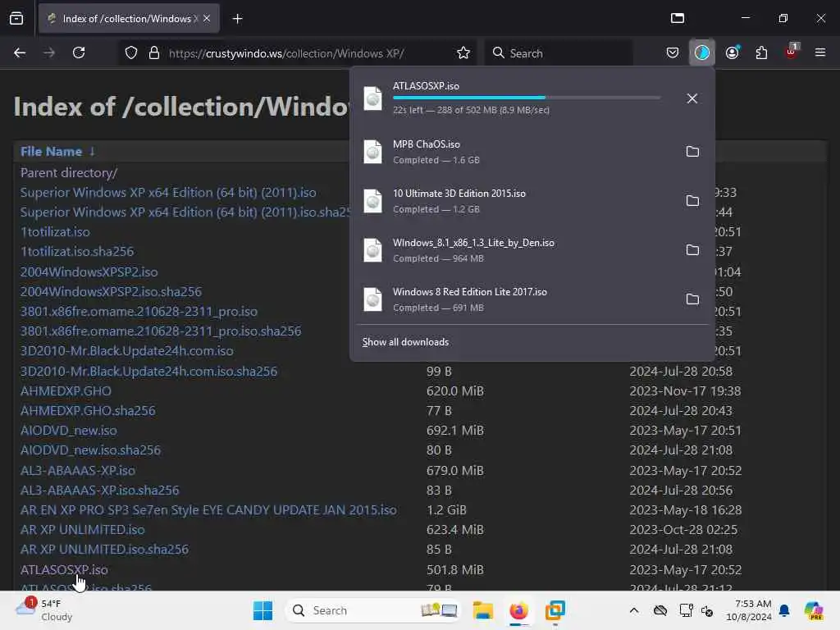Open uBlock Origin extension icon
This screenshot has height=630, width=840.
tap(792, 52)
